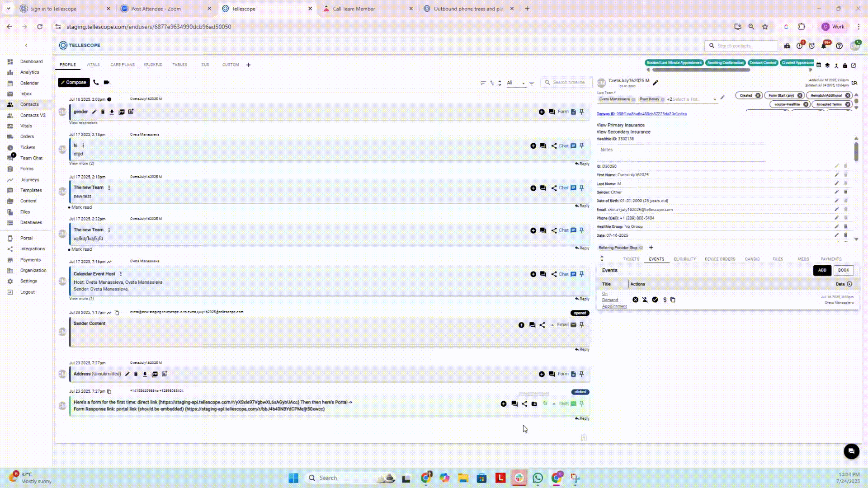The height and width of the screenshot is (488, 868).
Task: Remove the source=Healthie chip
Action: coord(806,104)
